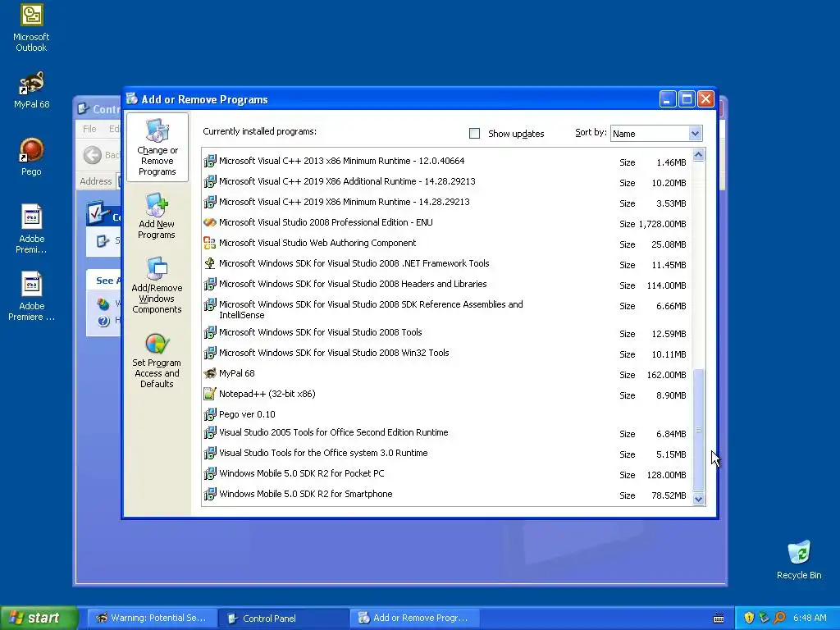Viewport: 840px width, 630px height.
Task: Click Pego ver 0.10 list icon
Action: [x=210, y=414]
